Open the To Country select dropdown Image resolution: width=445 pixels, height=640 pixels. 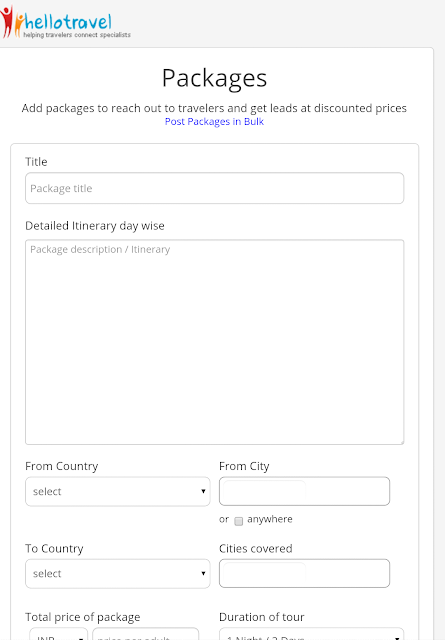[118, 573]
